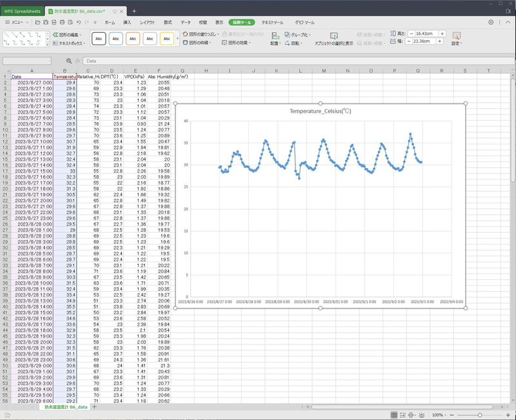Click the Undo arrow icon
The height and width of the screenshot is (420, 516).
(78, 22)
